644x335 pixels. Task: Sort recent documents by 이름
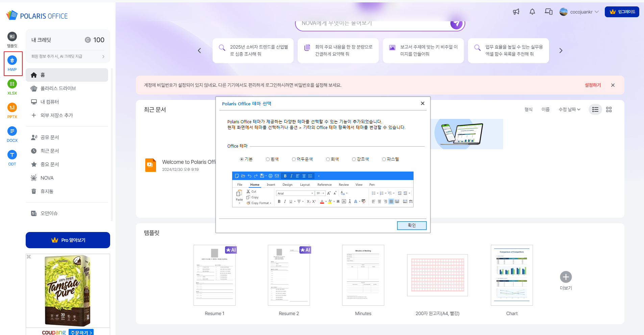pos(545,109)
